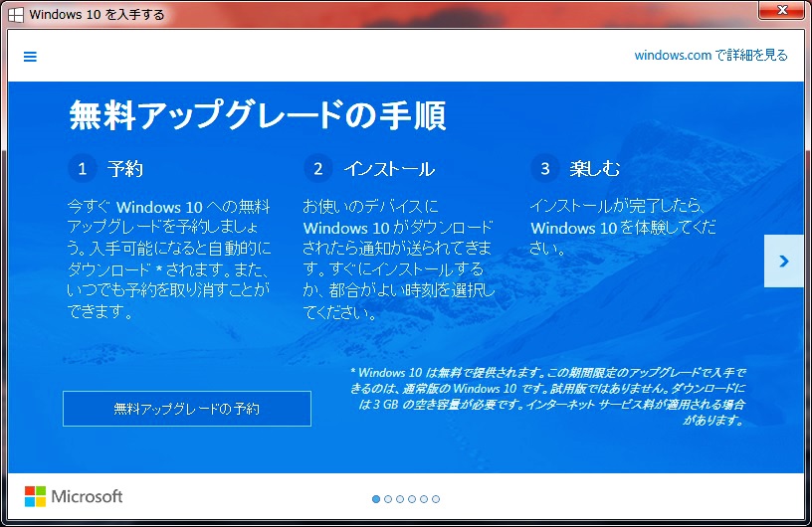Click the Windows logo in title bar
The height and width of the screenshot is (527, 812).
(16, 15)
